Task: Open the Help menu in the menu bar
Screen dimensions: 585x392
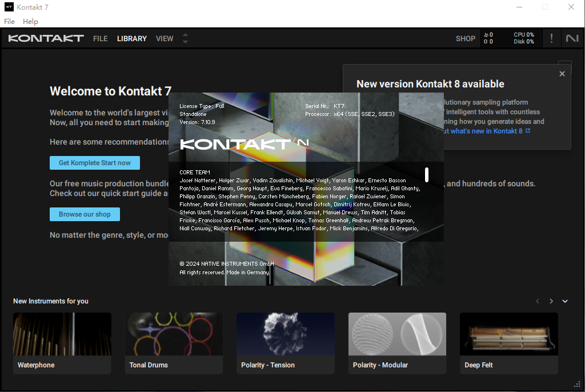Action: click(x=30, y=21)
